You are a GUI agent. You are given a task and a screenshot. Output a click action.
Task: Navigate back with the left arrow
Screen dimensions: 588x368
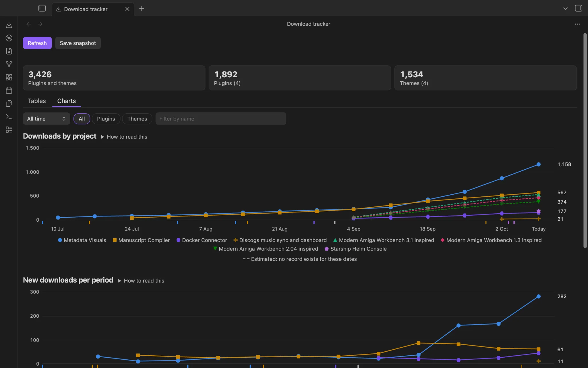(28, 24)
